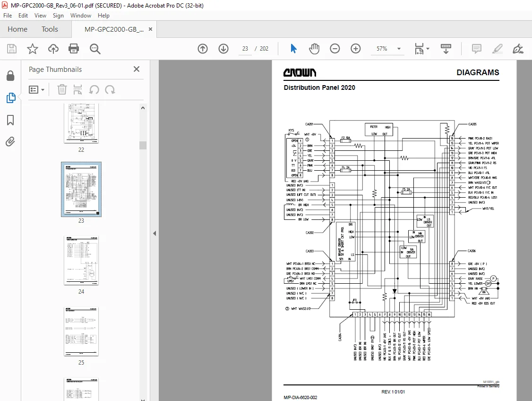Select page 24 thumbnail

(81, 261)
